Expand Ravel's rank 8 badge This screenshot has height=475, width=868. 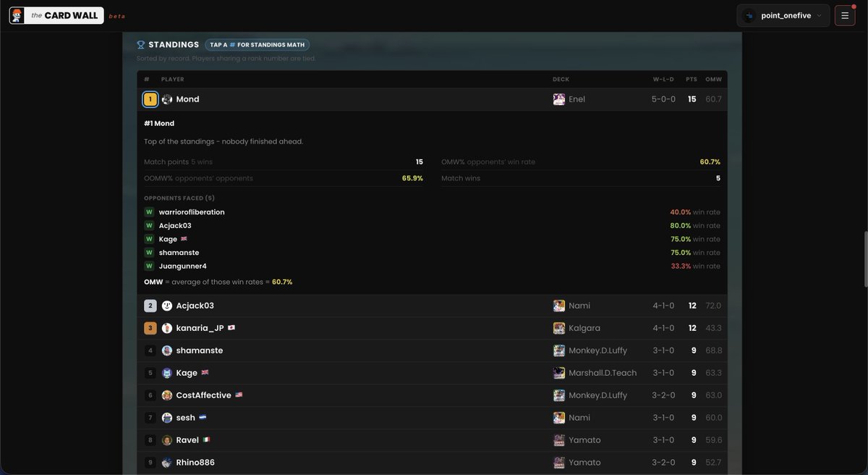point(150,440)
